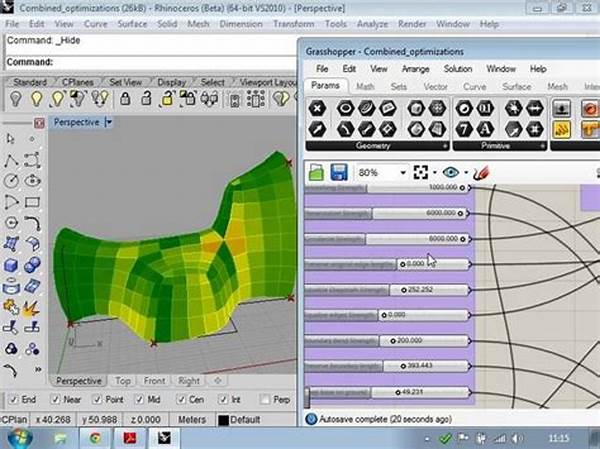Open the Grasshopper Arrange menu
The image size is (600, 449).
416,69
